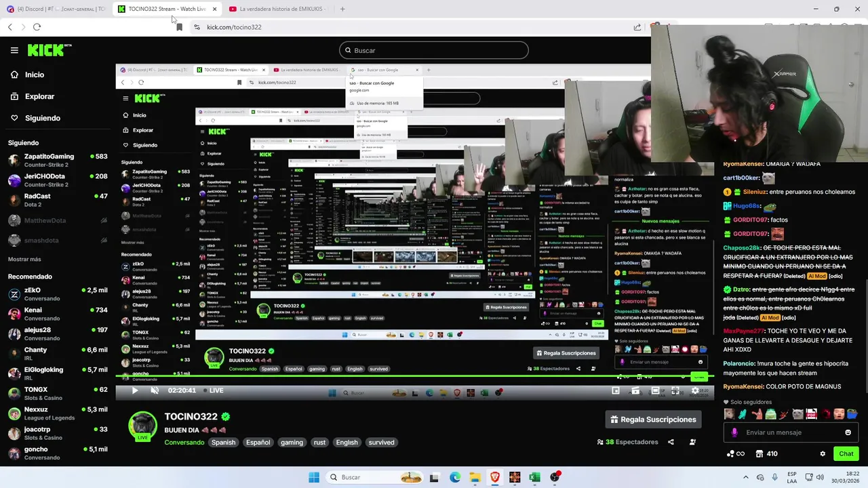Unmute the stream with the speaker icon
The height and width of the screenshot is (488, 868).
point(155,390)
